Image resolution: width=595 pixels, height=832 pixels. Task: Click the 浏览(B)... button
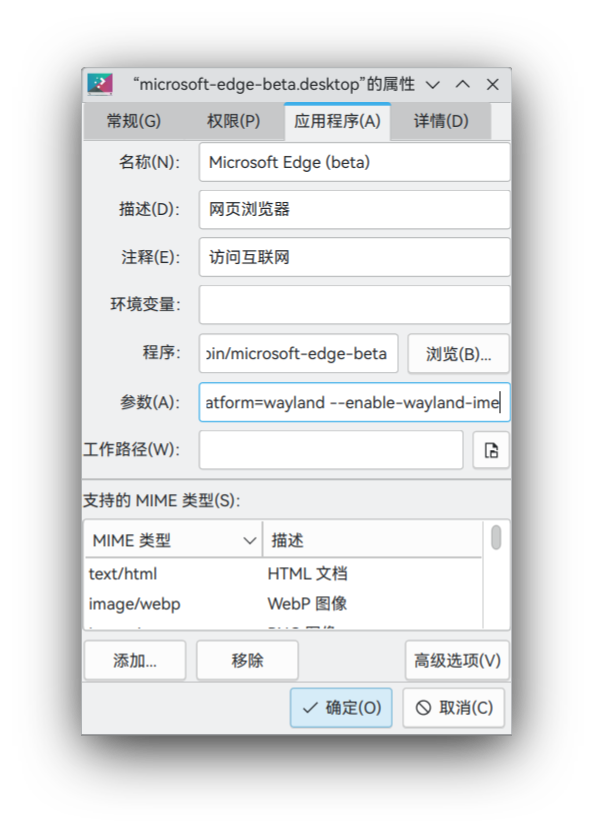(458, 353)
